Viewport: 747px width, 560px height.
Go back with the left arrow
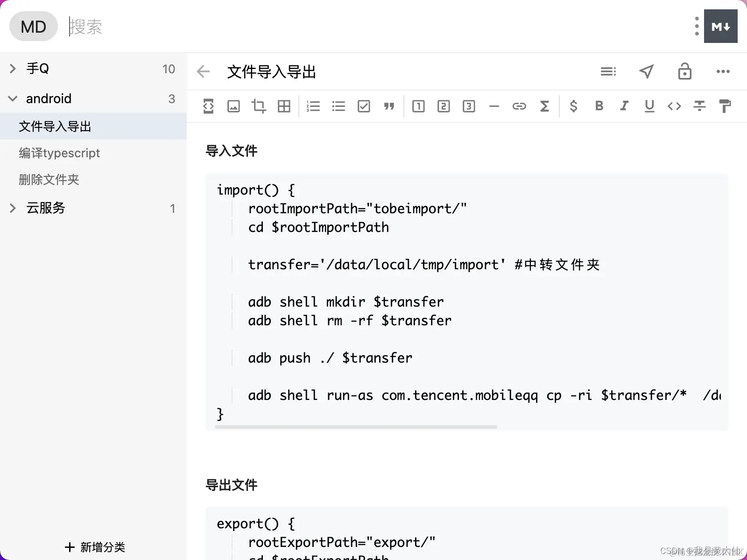click(x=203, y=71)
